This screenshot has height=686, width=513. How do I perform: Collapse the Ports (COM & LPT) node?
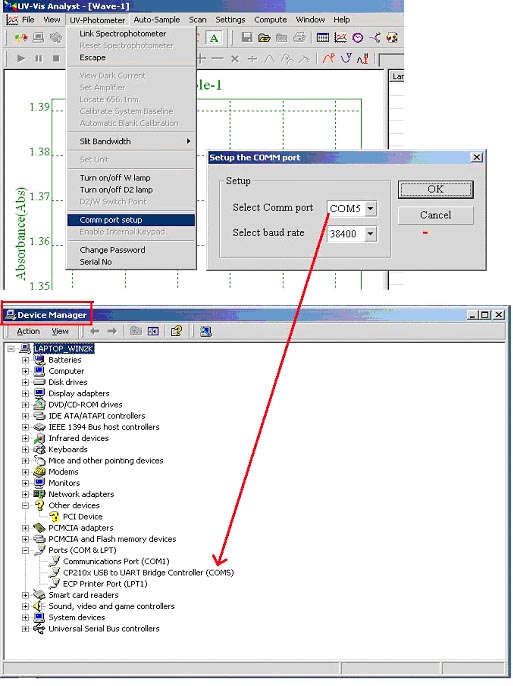tap(25, 550)
